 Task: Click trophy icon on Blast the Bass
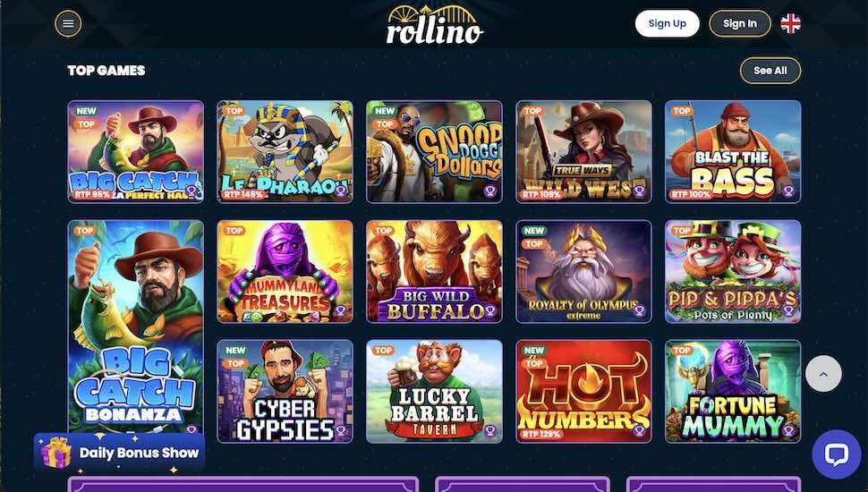click(x=788, y=191)
